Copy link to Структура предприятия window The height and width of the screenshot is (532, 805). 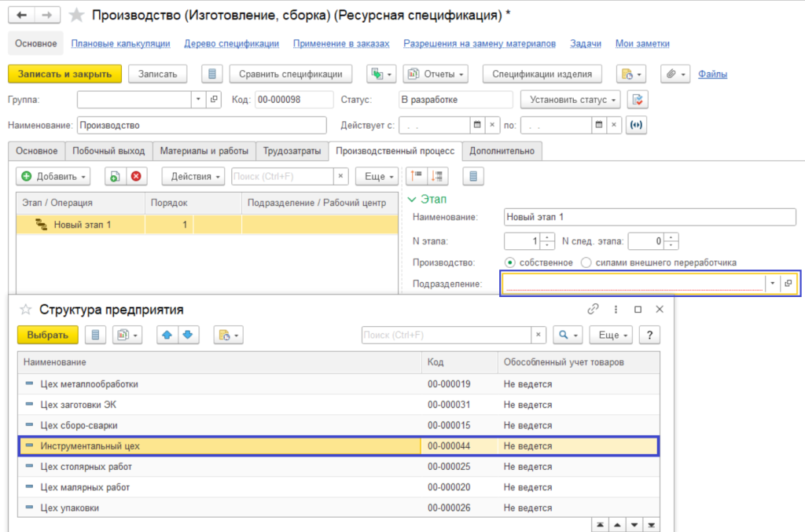593,309
